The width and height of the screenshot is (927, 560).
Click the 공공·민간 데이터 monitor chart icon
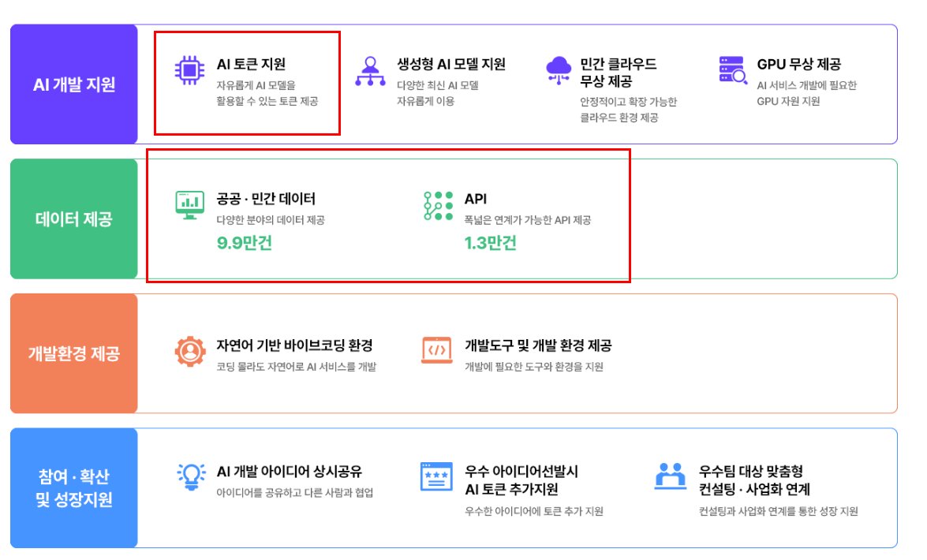tap(190, 205)
